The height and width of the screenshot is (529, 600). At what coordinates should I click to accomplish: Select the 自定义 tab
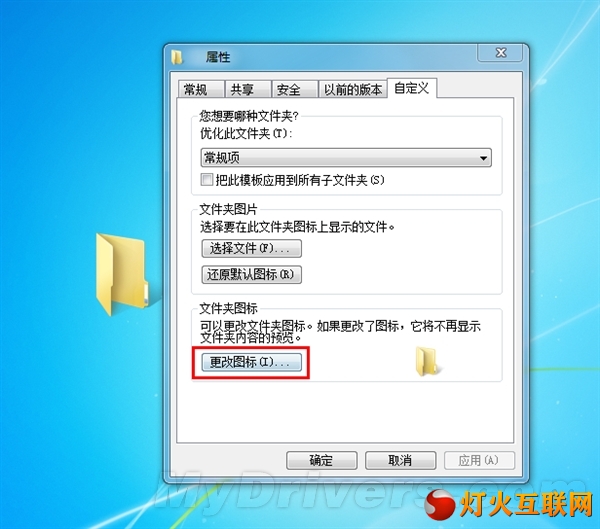tap(412, 88)
